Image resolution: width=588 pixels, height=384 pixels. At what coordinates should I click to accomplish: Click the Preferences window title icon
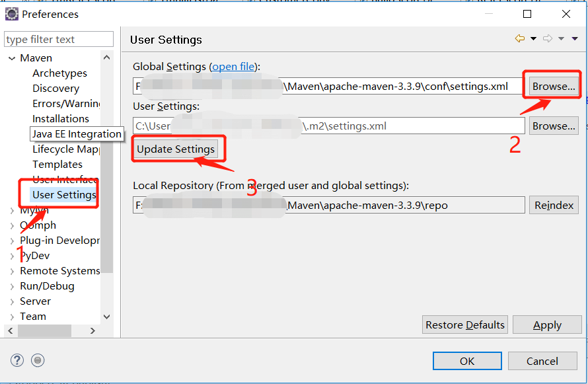(x=12, y=15)
